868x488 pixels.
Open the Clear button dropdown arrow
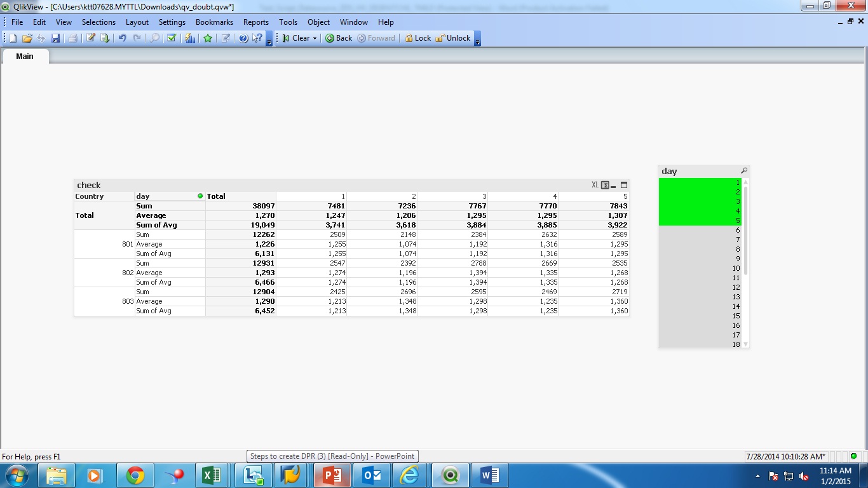(315, 38)
